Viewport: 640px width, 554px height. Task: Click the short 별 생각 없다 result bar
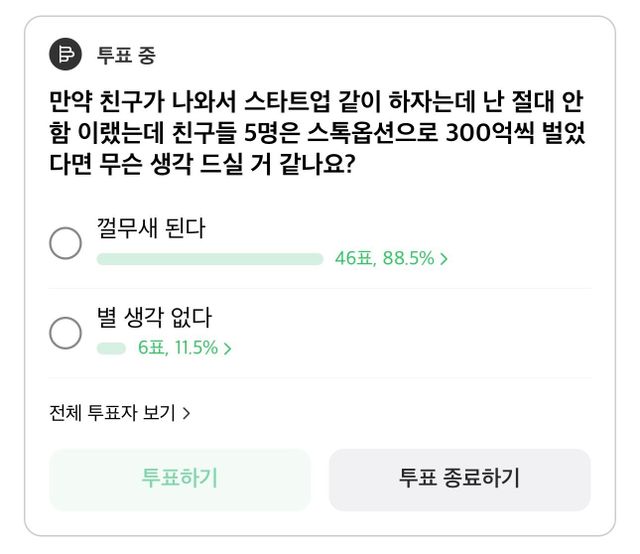pyautogui.click(x=111, y=348)
